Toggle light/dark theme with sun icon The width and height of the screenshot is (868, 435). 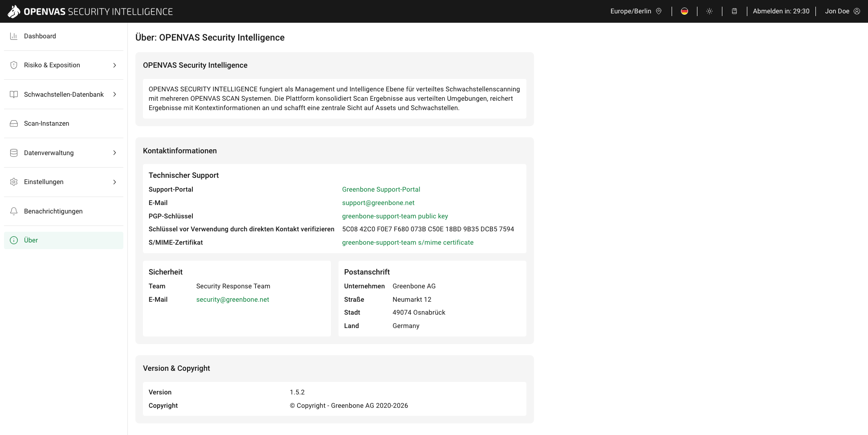[x=709, y=11]
